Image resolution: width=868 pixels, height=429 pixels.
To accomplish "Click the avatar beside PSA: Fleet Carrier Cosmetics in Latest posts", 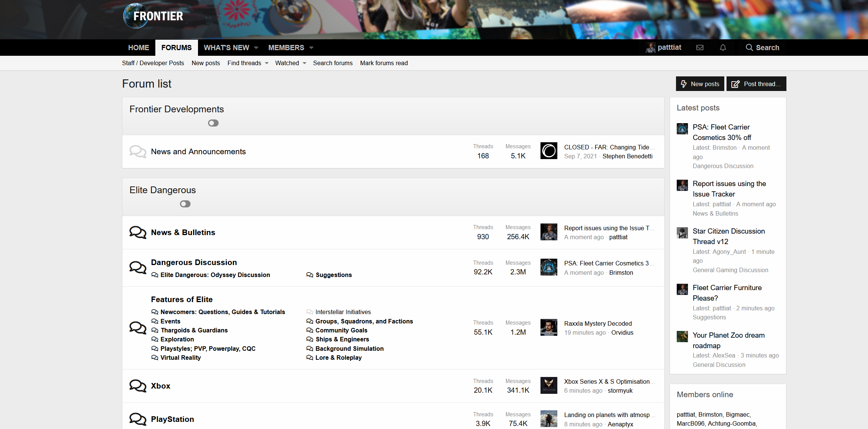I will [682, 129].
